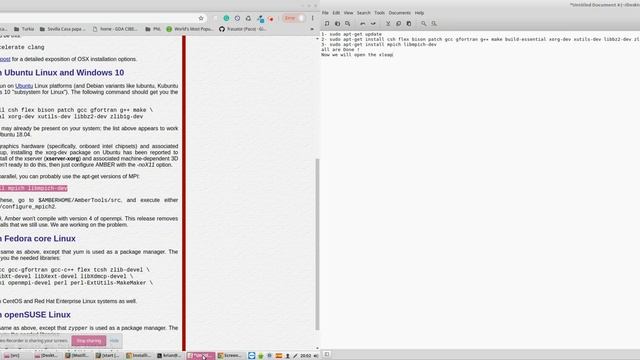This screenshot has width=640, height=360.
Task: Open the browser three-dot menu
Action: click(x=313, y=18)
